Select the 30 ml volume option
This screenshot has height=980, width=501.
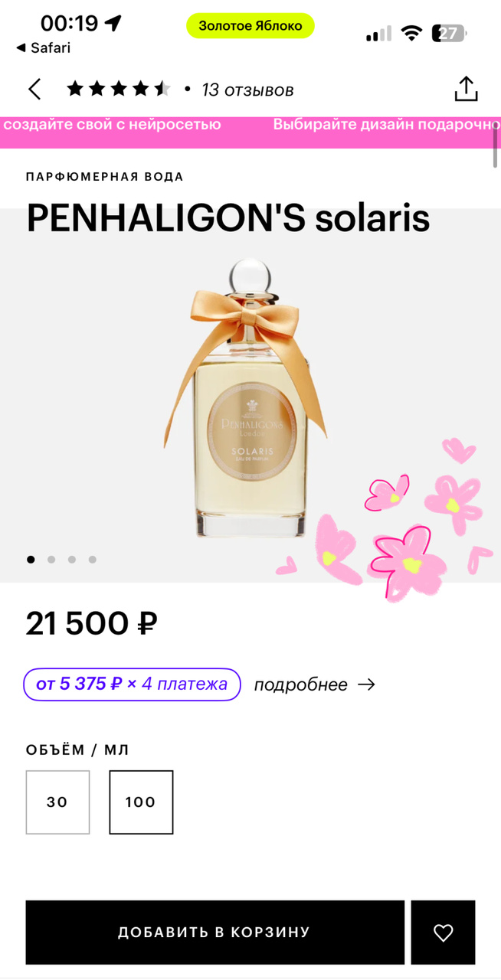coord(57,802)
